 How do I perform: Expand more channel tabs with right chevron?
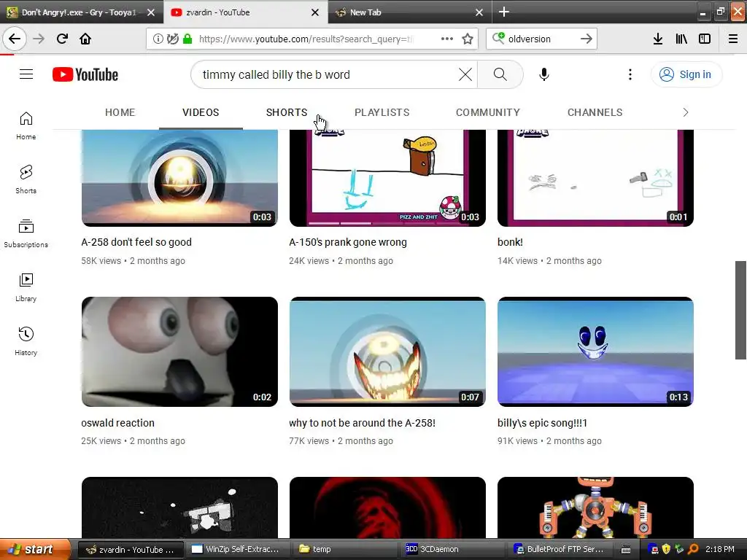click(686, 112)
